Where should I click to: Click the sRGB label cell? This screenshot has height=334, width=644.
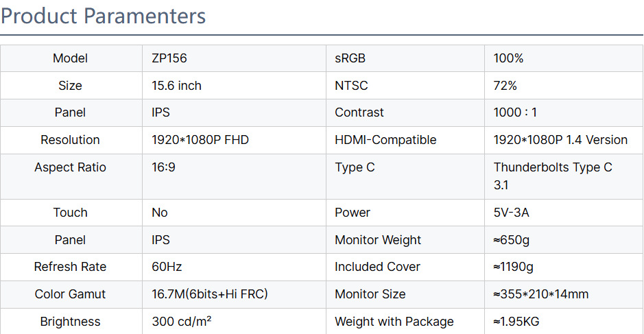coord(350,58)
